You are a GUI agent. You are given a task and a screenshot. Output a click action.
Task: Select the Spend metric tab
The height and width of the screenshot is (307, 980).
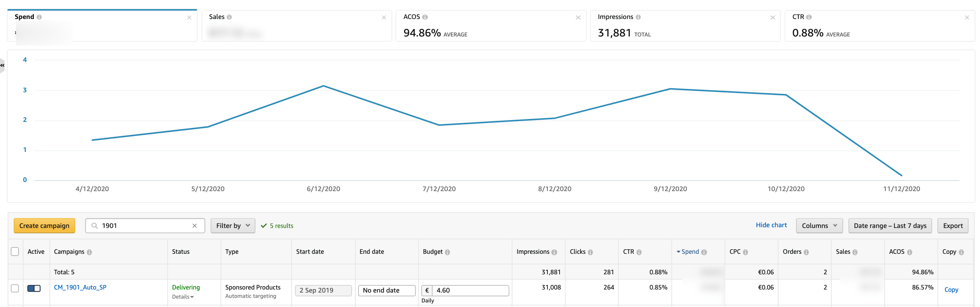pos(102,26)
